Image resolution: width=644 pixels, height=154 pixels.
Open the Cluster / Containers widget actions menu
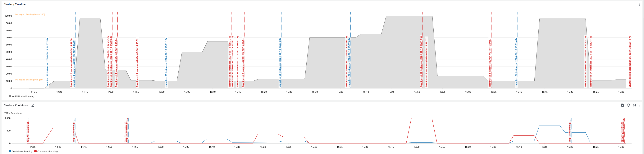coord(639,105)
